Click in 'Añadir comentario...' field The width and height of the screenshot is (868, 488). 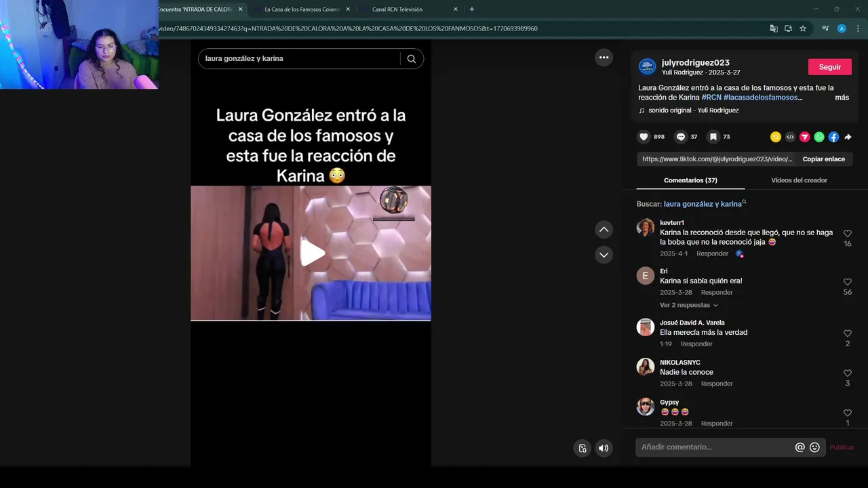point(715,447)
